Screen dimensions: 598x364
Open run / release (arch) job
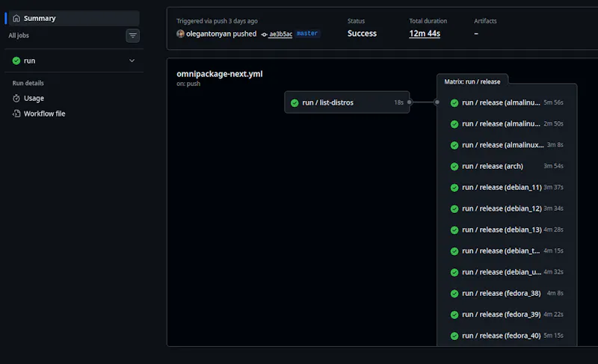pos(507,166)
